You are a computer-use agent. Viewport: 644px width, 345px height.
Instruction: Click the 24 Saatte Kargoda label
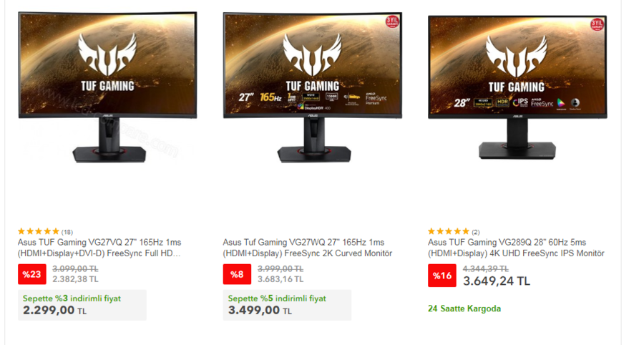tap(464, 308)
